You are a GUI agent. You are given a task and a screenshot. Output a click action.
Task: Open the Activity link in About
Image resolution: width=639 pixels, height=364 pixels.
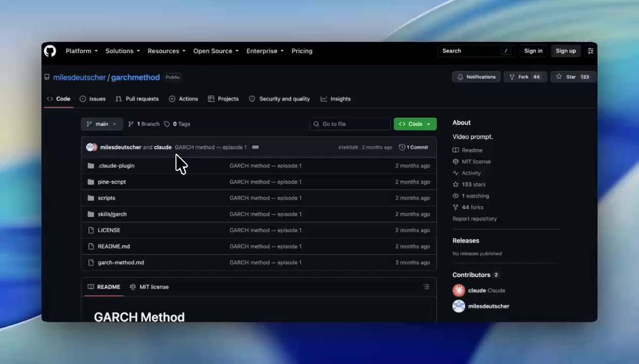(466, 173)
